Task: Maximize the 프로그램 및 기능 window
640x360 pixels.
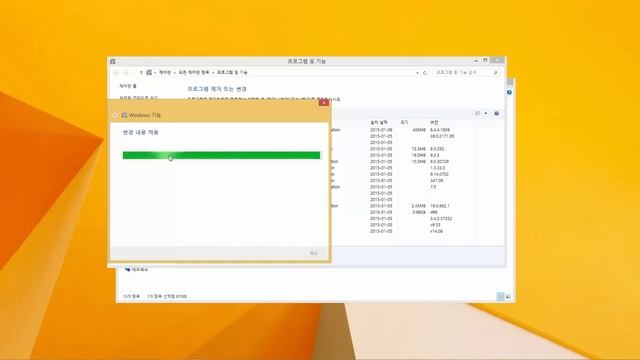Action: click(x=485, y=60)
